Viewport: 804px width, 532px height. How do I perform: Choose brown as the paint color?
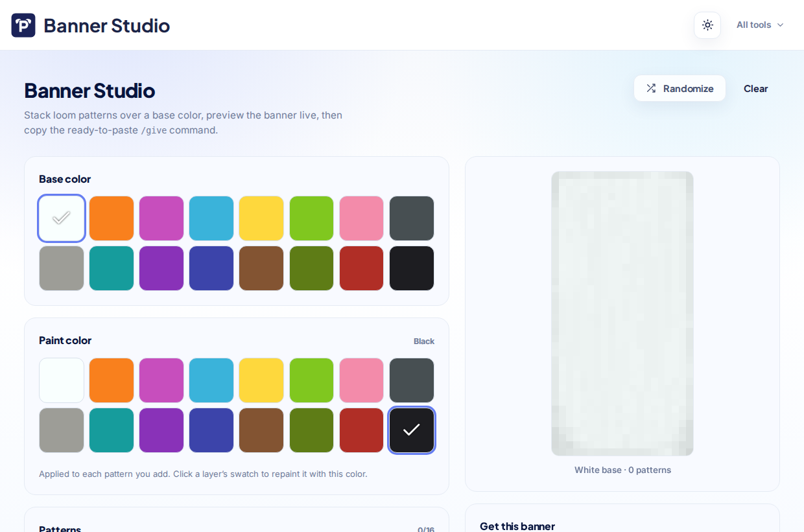(261, 430)
